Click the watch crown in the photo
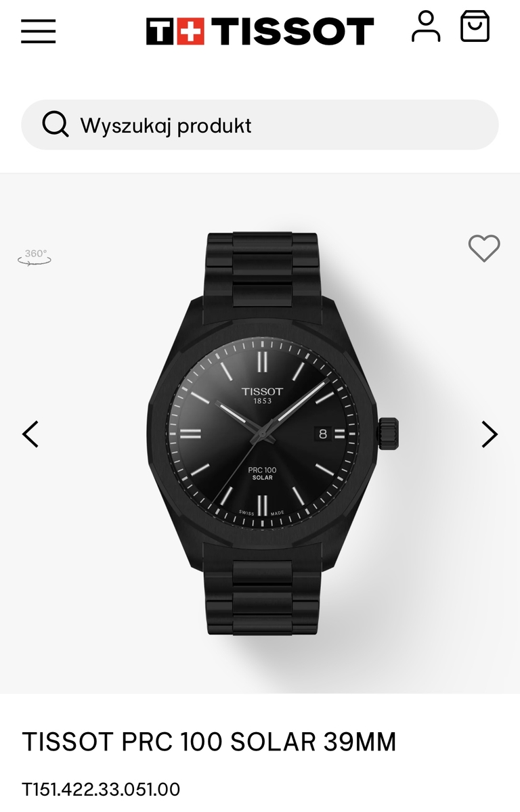This screenshot has width=520, height=812. [389, 434]
